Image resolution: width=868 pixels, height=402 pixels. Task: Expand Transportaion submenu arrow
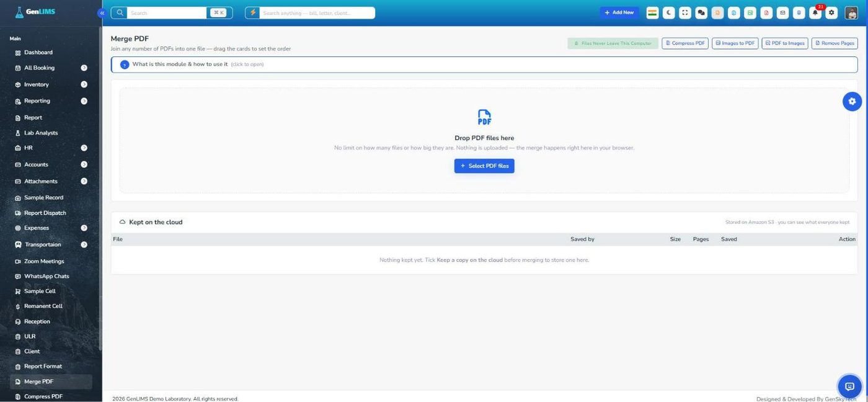[84, 244]
